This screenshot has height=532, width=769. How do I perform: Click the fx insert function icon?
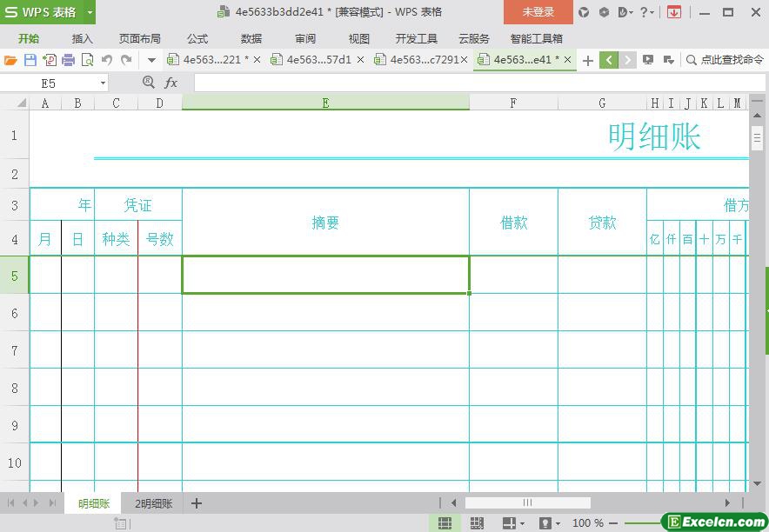pos(171,83)
